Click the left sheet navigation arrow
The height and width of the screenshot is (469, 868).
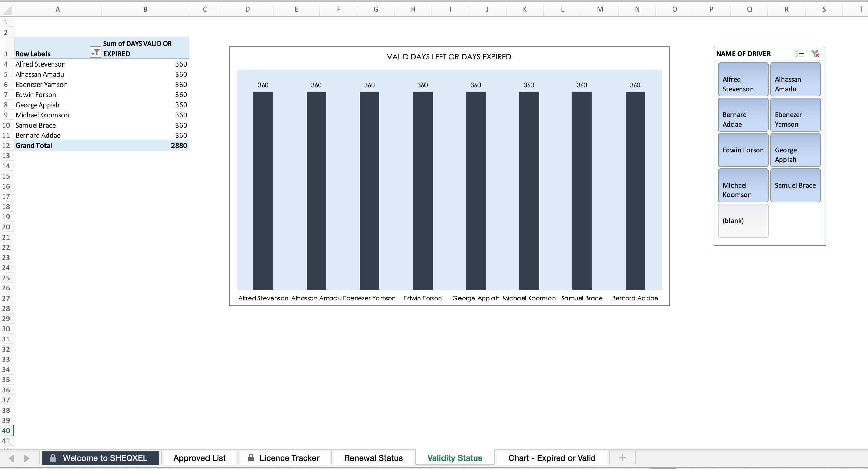12,457
